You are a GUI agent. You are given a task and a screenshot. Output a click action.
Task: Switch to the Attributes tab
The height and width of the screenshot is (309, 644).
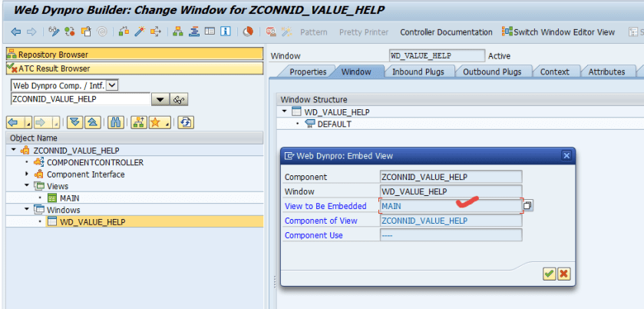click(606, 71)
